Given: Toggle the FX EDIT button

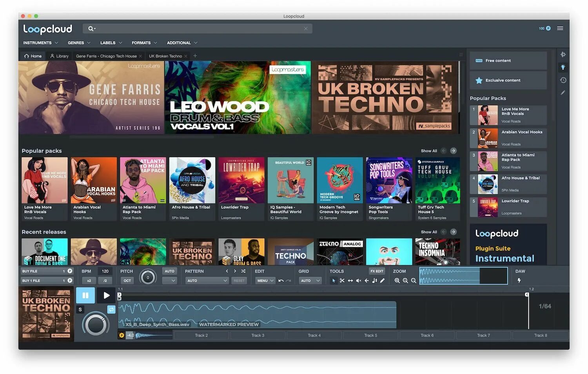Looking at the screenshot, I should [x=377, y=271].
